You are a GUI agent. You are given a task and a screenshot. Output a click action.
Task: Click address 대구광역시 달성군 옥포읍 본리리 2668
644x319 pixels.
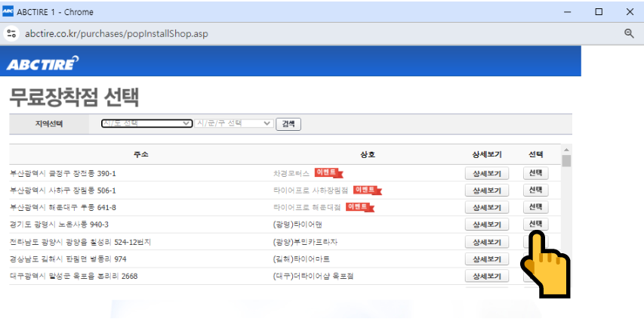[x=73, y=277]
